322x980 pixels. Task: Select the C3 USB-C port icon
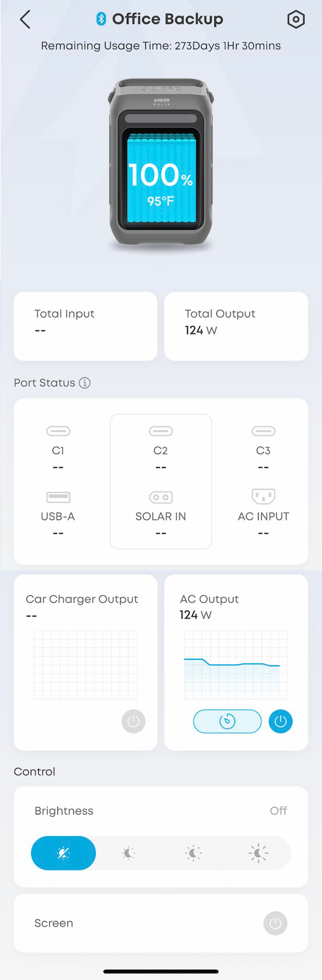[264, 432]
